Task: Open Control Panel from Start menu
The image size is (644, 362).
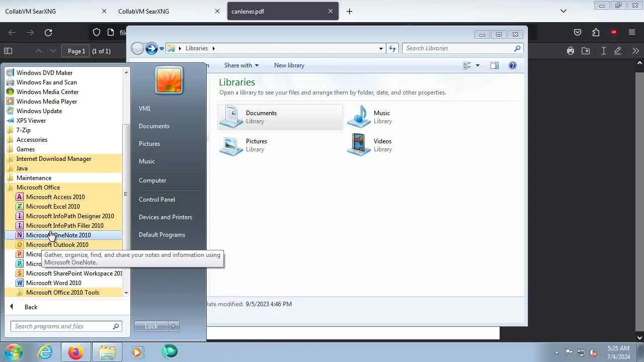Action: click(x=157, y=200)
